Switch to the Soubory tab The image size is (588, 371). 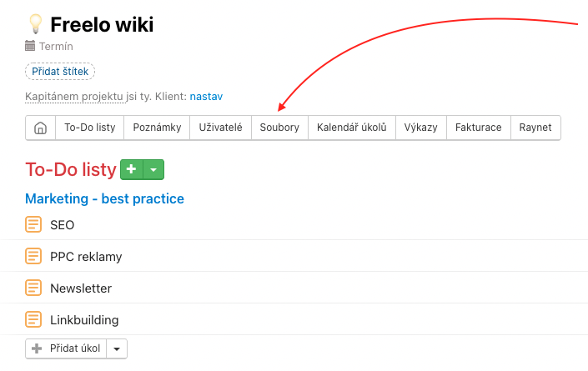click(x=279, y=128)
